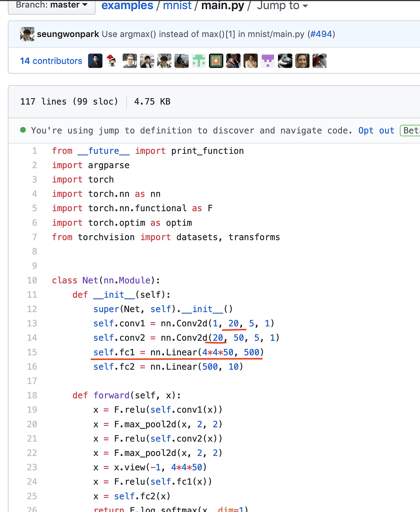View the 14 contributors list

[51, 61]
